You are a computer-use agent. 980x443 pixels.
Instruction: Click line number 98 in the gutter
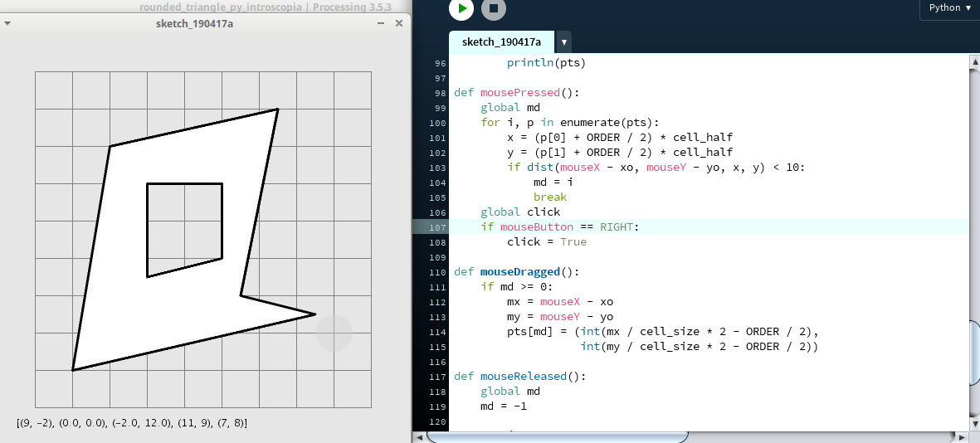click(439, 93)
